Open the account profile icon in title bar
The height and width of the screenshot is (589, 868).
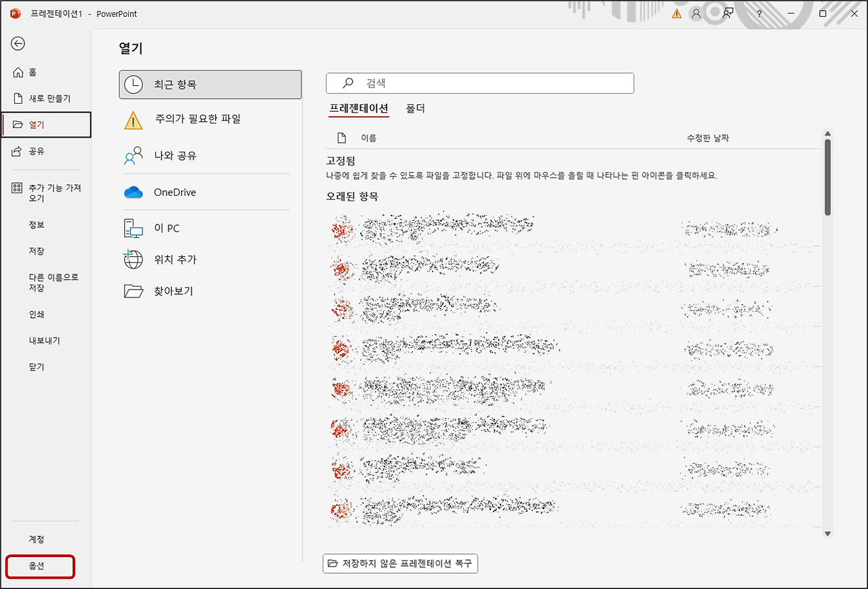coord(696,14)
